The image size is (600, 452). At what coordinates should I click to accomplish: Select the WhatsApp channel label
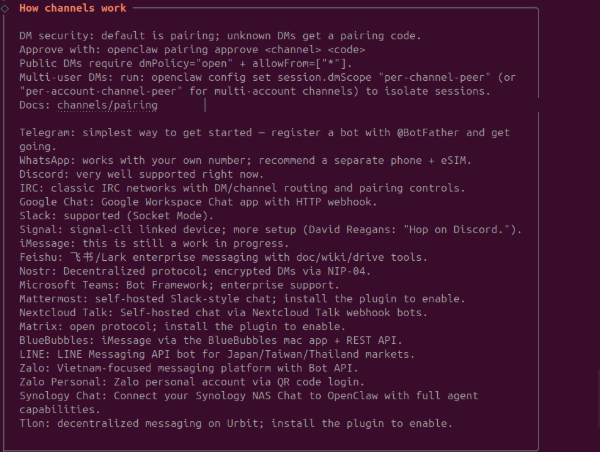coord(46,160)
